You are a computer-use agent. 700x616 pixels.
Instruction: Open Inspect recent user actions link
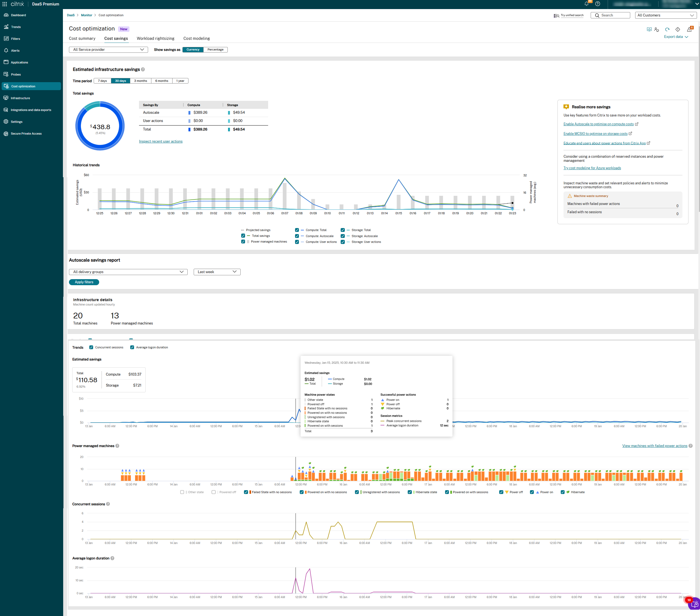click(x=161, y=141)
